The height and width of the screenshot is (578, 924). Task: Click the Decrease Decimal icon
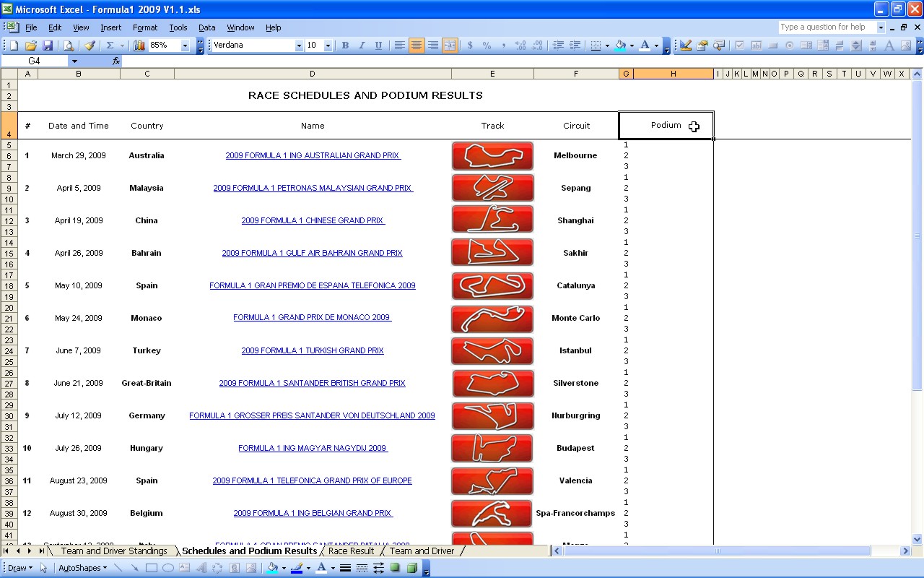click(x=537, y=45)
